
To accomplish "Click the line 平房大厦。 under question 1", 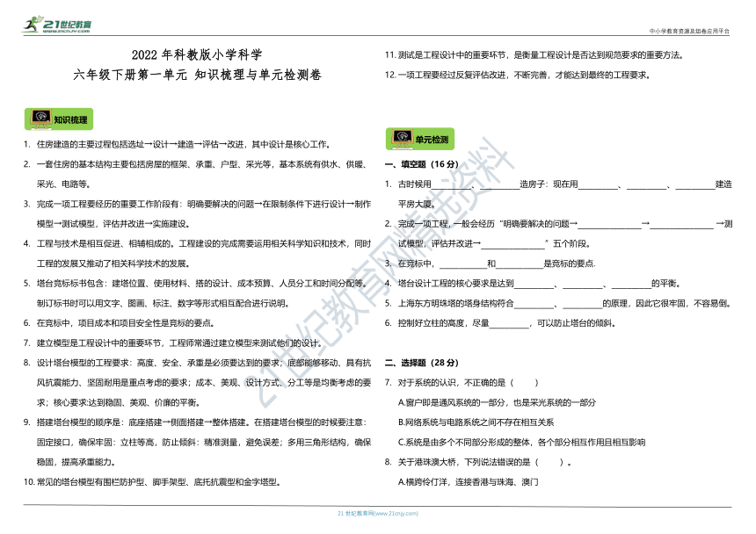I will (x=417, y=204).
